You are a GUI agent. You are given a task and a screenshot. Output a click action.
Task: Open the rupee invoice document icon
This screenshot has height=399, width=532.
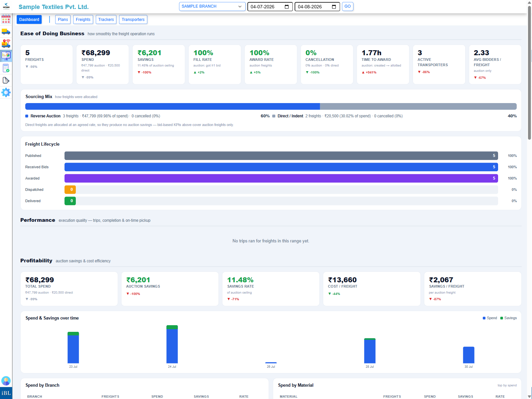[6, 68]
